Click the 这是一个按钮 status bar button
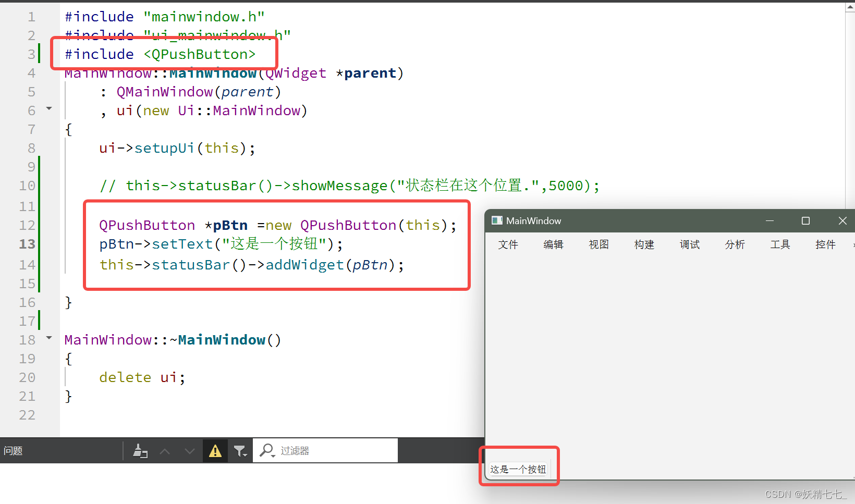Image resolution: width=855 pixels, height=504 pixels. pyautogui.click(x=518, y=470)
